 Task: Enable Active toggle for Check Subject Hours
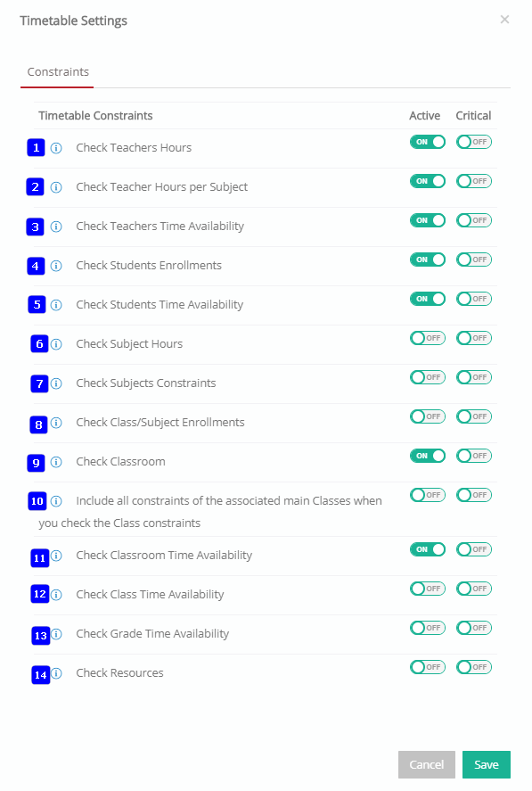(428, 338)
